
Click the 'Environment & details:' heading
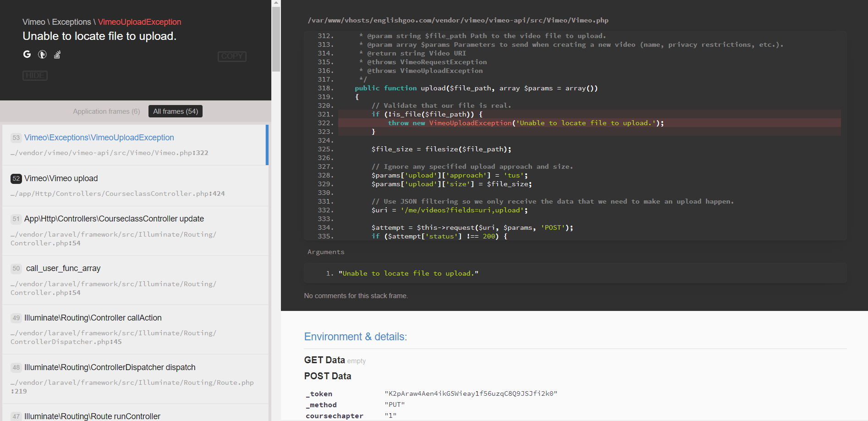(356, 337)
